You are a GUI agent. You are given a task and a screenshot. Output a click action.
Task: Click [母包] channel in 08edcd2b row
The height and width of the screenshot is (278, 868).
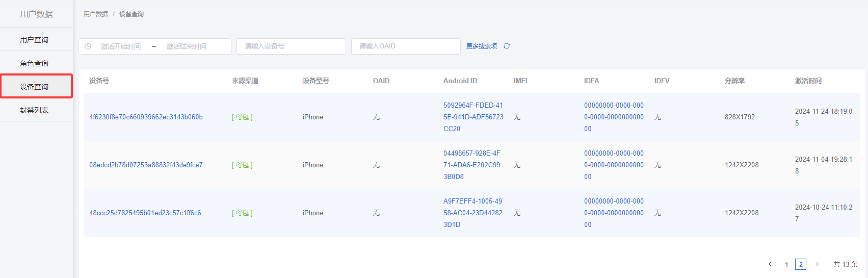coord(242,165)
